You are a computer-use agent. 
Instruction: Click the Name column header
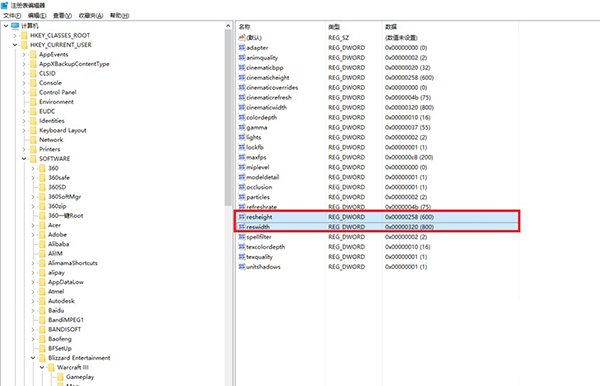tap(245, 27)
